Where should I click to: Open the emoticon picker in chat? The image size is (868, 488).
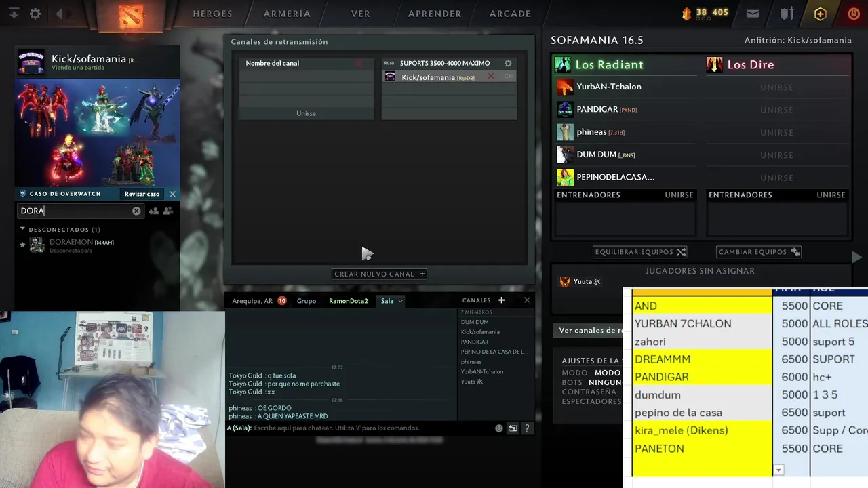coord(499,428)
